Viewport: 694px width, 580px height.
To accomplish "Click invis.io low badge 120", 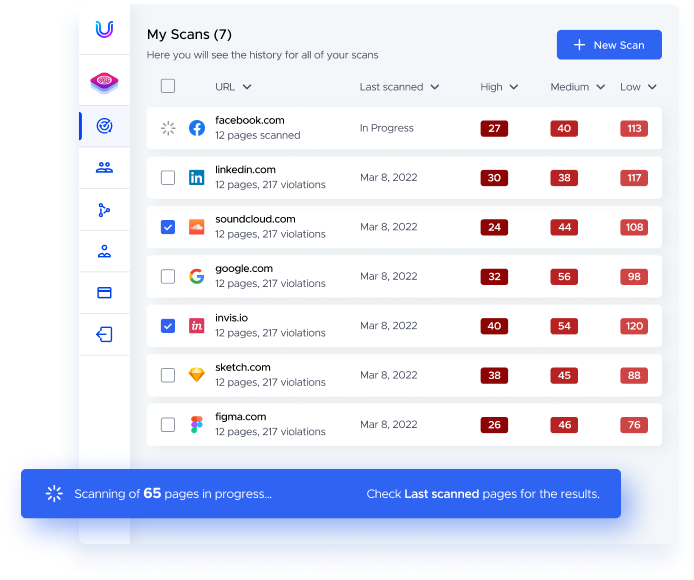I will click(x=634, y=326).
